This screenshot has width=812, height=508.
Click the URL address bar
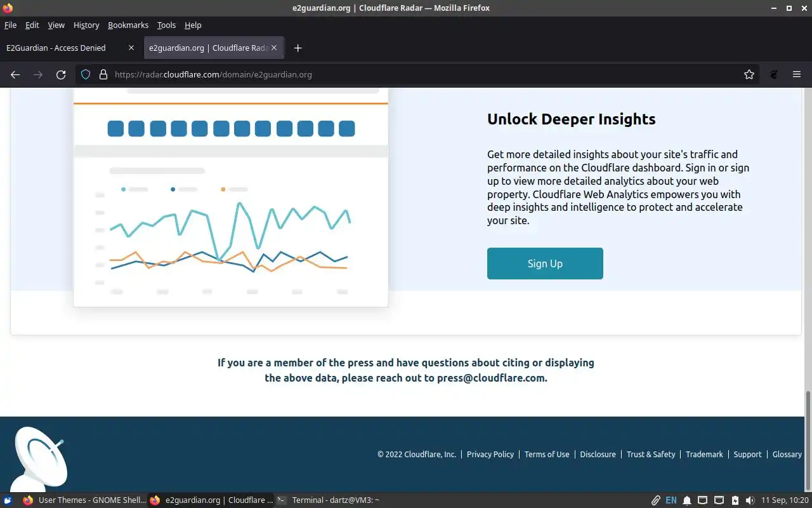419,74
